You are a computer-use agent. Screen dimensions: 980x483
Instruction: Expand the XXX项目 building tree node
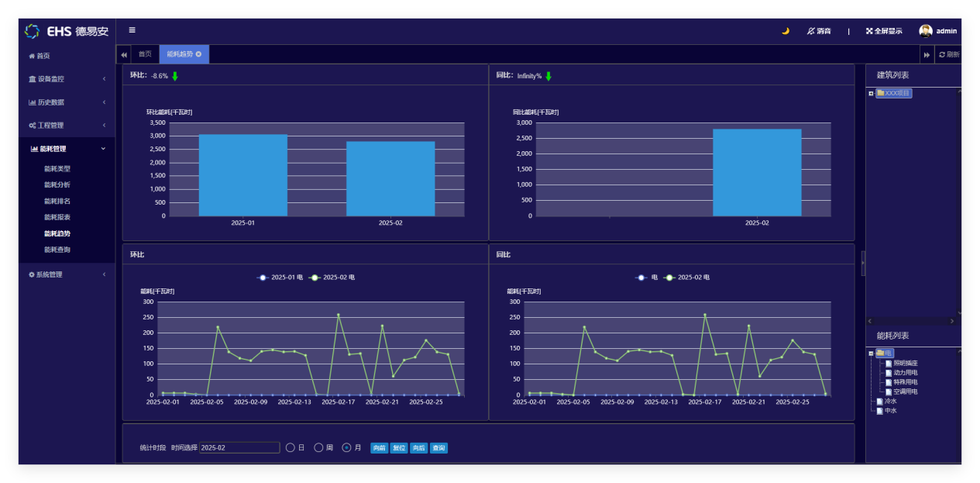tap(872, 94)
